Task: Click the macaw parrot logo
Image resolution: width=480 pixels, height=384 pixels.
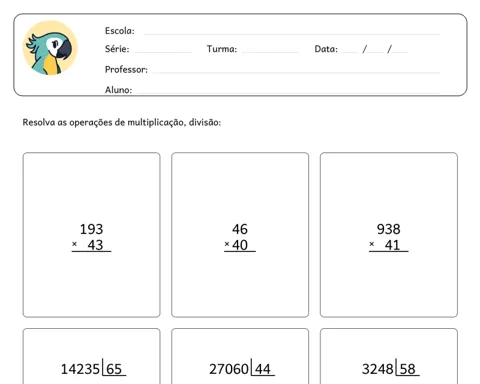Action: point(50,48)
